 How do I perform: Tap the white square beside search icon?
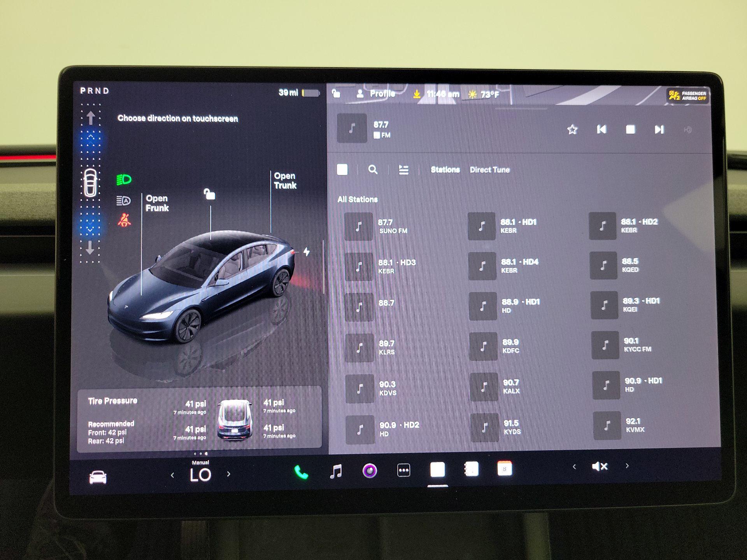tap(342, 170)
